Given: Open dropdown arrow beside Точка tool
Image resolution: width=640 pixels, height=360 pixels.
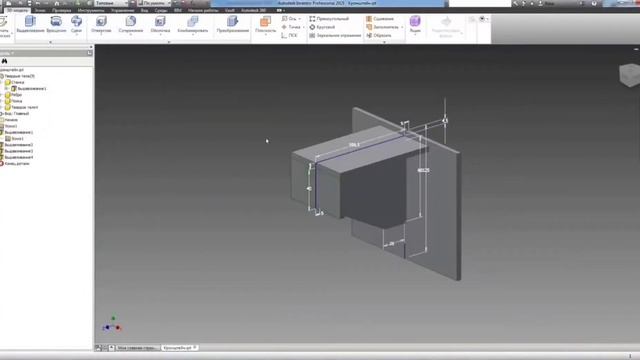Looking at the screenshot, I should click(303, 27).
